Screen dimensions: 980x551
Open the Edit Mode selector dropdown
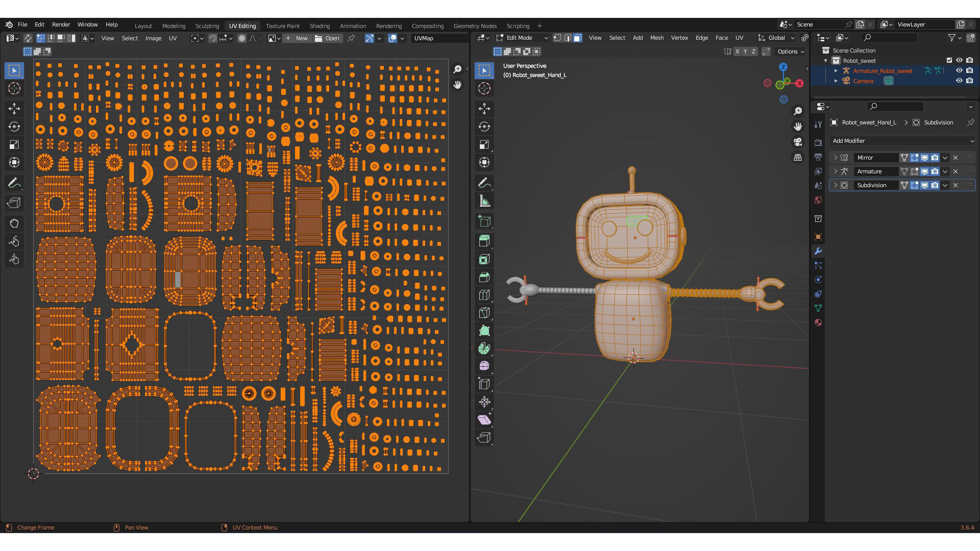coord(522,38)
